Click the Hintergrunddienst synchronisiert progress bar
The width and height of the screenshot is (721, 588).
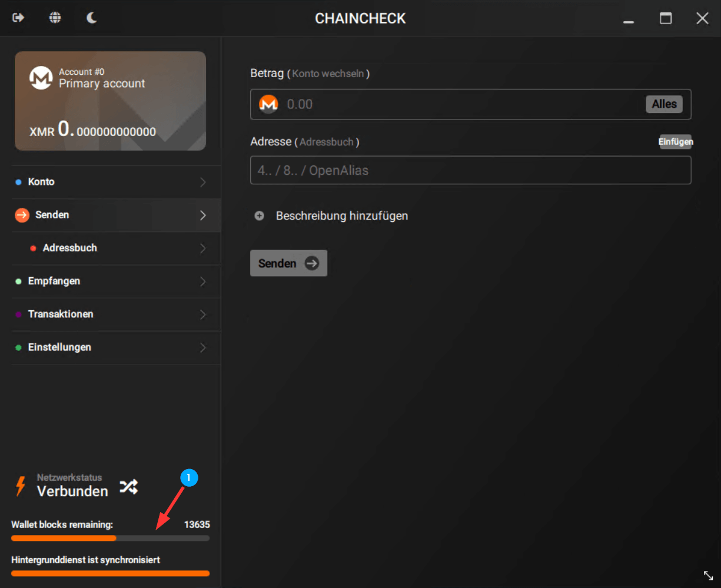coord(110,573)
